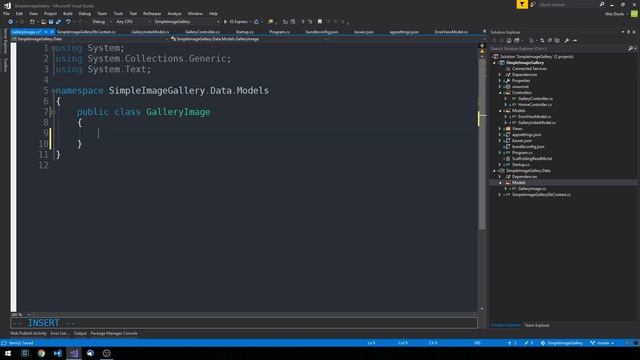The height and width of the screenshot is (360, 640).
Task: Open Web Publish Activity tab
Action: (28, 333)
